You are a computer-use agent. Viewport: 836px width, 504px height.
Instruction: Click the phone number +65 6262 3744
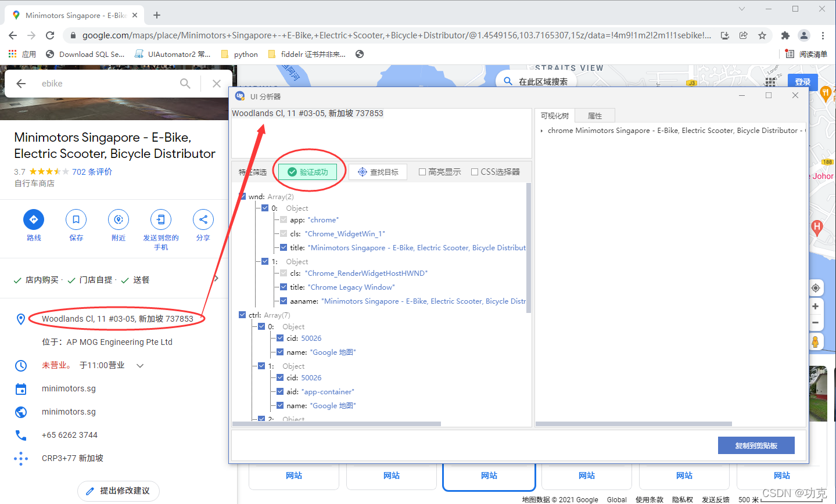[x=70, y=435]
